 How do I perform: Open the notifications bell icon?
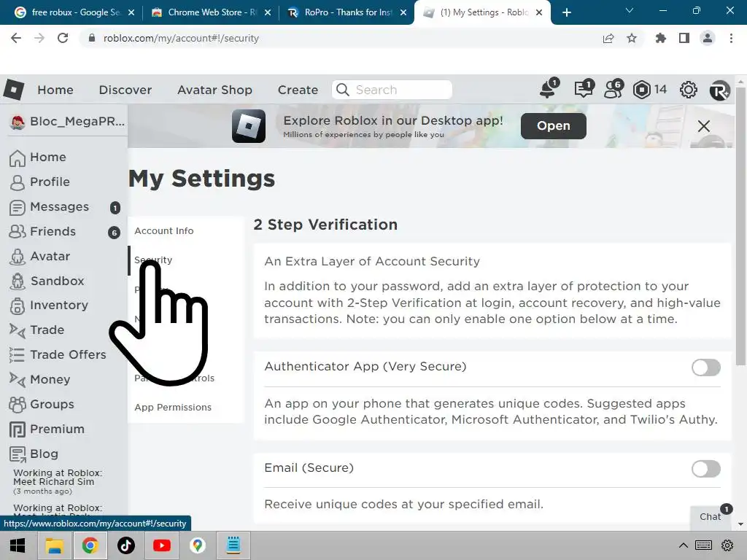pos(549,89)
